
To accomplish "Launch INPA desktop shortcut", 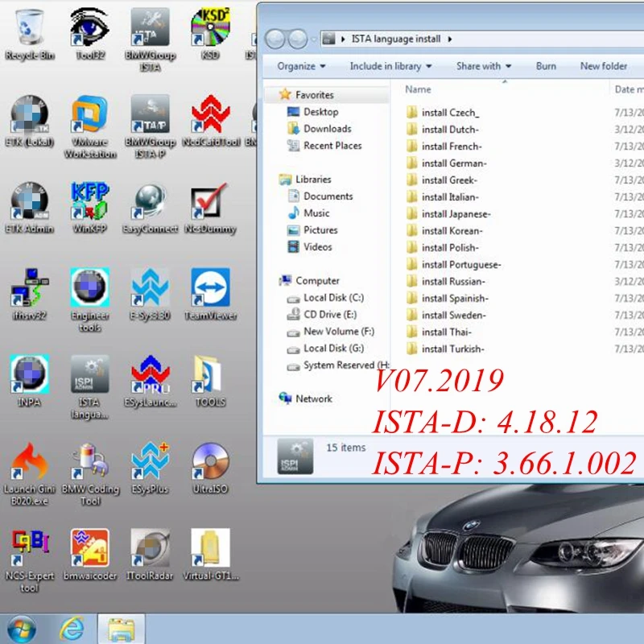I will tap(30, 382).
